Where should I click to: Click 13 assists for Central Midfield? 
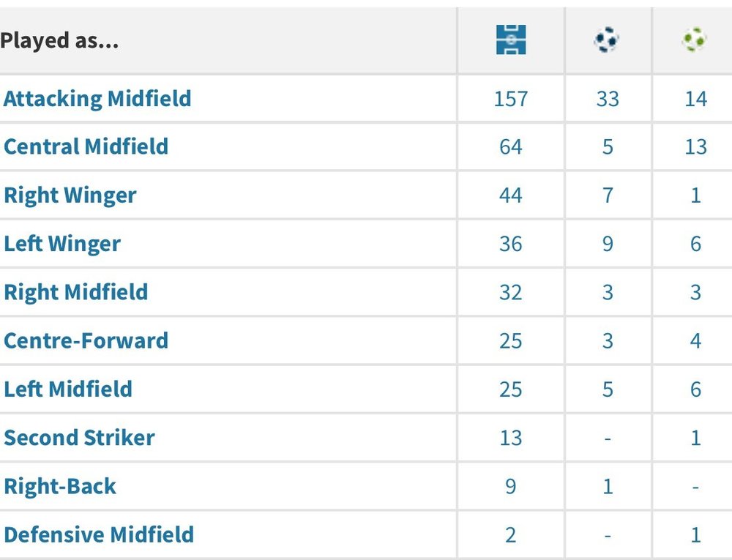695,147
